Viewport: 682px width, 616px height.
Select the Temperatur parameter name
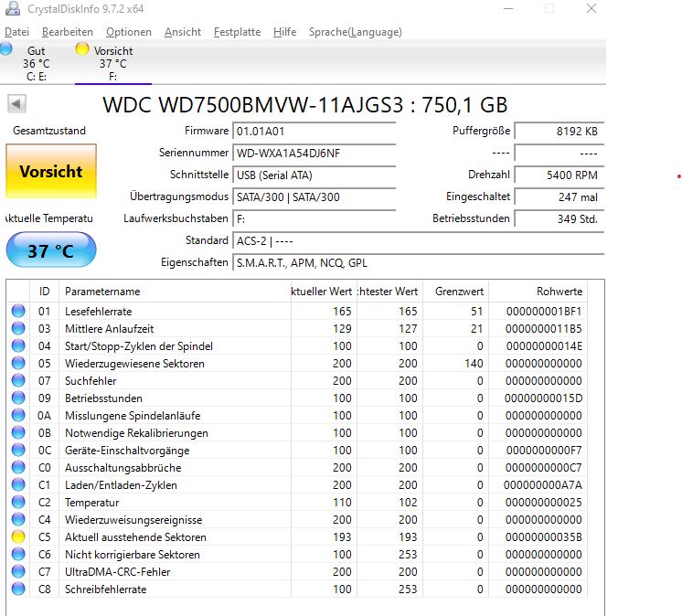[x=91, y=503]
